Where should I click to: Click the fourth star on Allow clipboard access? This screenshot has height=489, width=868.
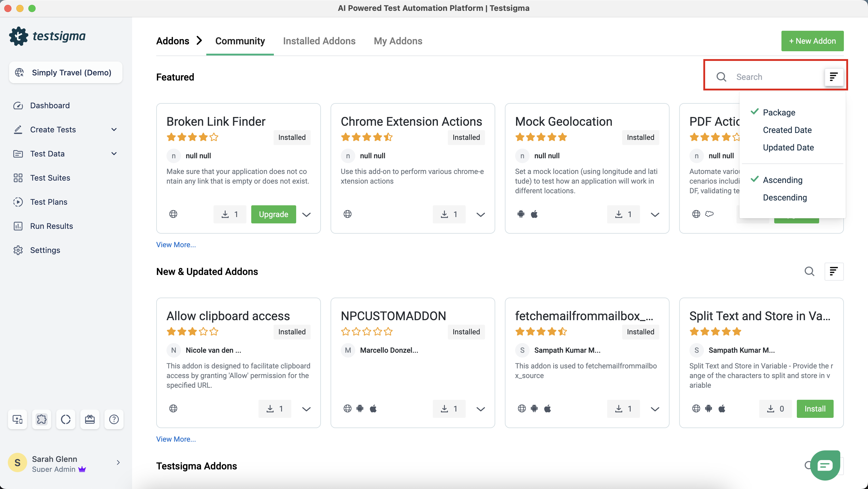pyautogui.click(x=203, y=332)
